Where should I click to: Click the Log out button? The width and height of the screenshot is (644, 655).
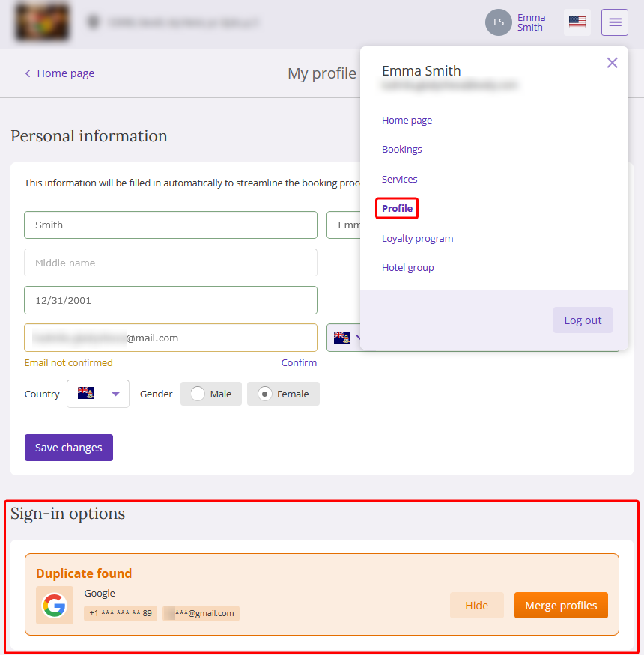tap(583, 320)
